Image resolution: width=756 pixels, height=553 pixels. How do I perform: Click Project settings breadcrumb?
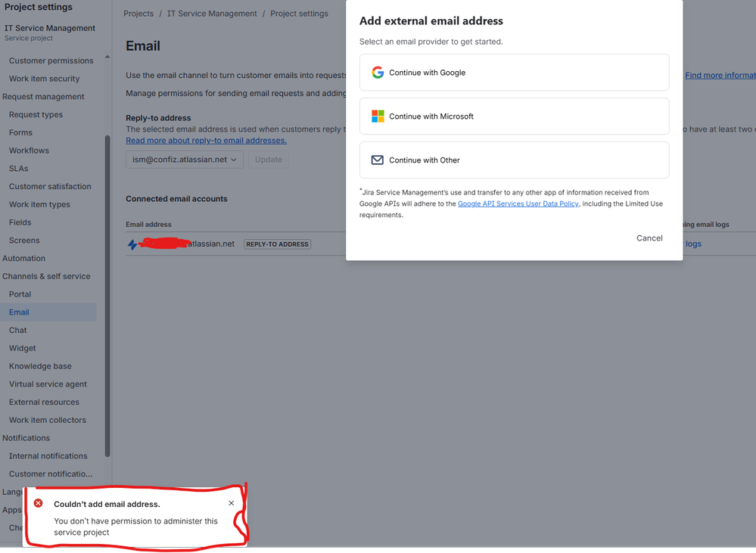[x=299, y=14]
